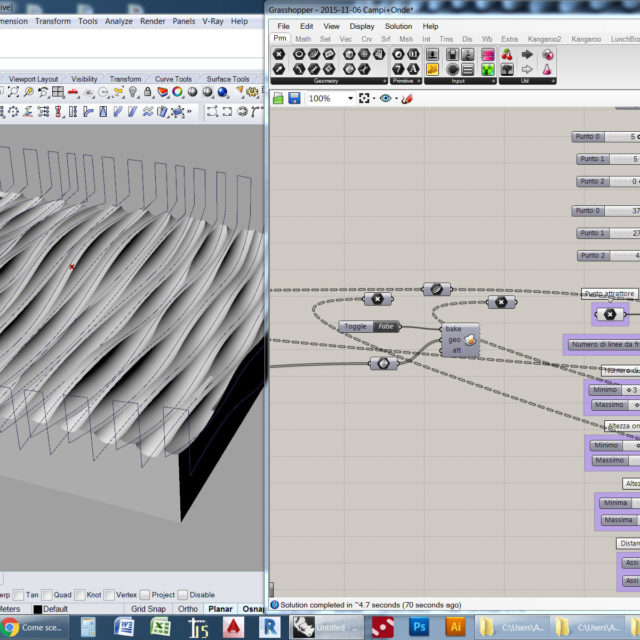Image resolution: width=640 pixels, height=640 pixels.
Task: Open the preview eye icon in canvas toolbar
Action: pos(386,98)
